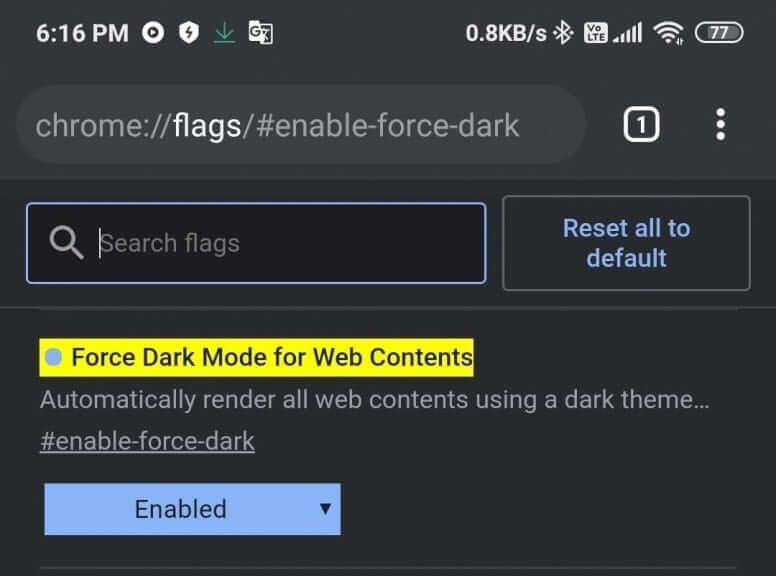The height and width of the screenshot is (576, 776).
Task: Tap the chrome://flags address bar
Action: 300,125
